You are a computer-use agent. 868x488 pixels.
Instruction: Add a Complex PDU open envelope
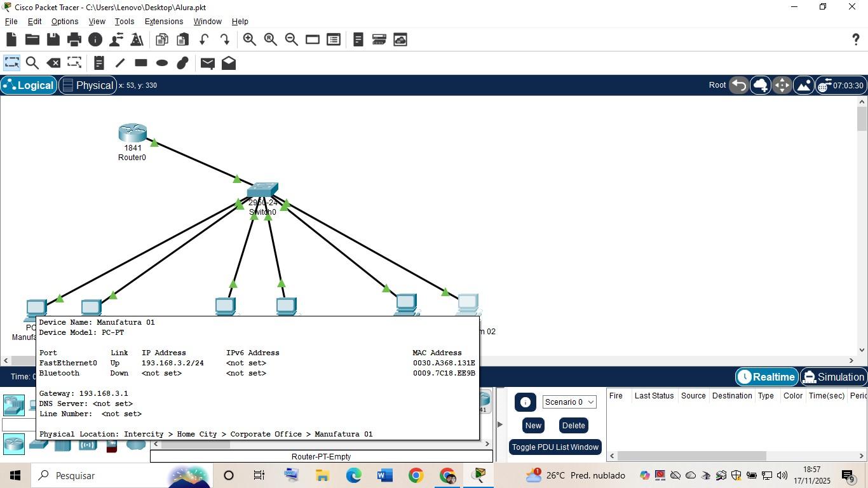coord(229,63)
